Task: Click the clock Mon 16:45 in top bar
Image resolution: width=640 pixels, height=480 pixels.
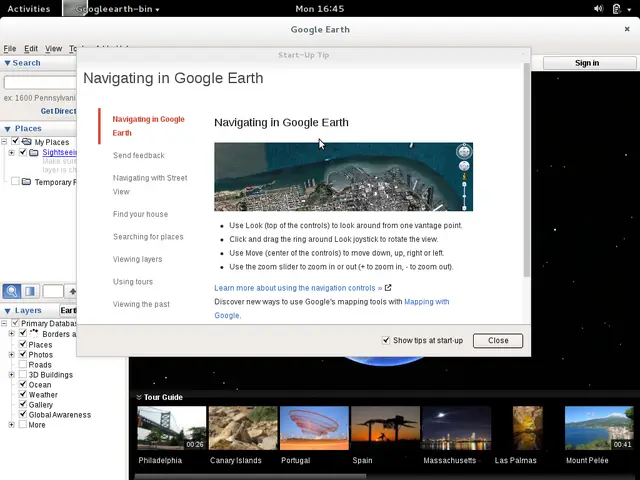Action: [320, 9]
